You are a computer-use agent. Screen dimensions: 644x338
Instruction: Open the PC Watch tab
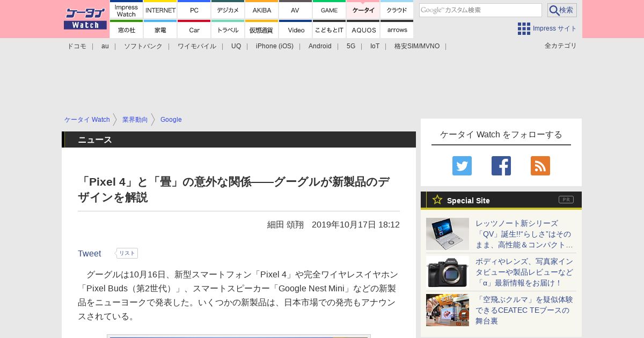point(194,10)
